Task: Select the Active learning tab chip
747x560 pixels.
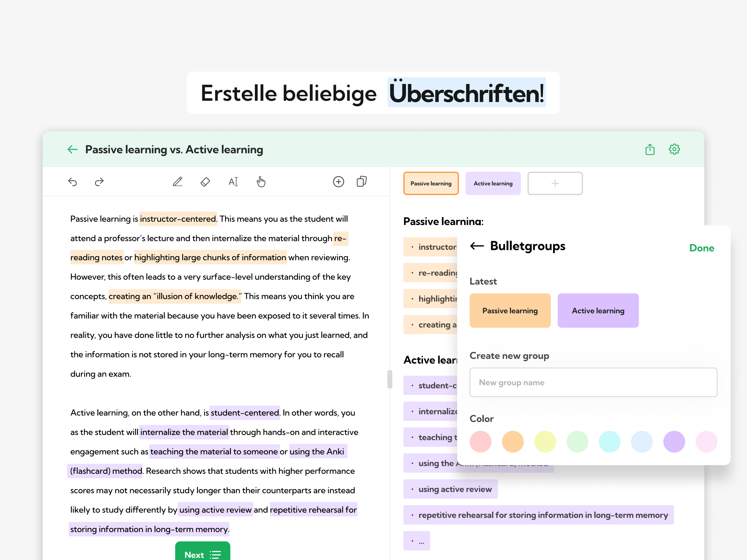Action: (493, 183)
